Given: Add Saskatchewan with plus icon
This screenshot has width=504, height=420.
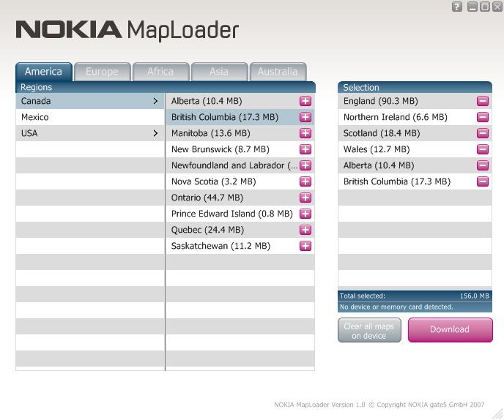Looking at the screenshot, I should 305,246.
